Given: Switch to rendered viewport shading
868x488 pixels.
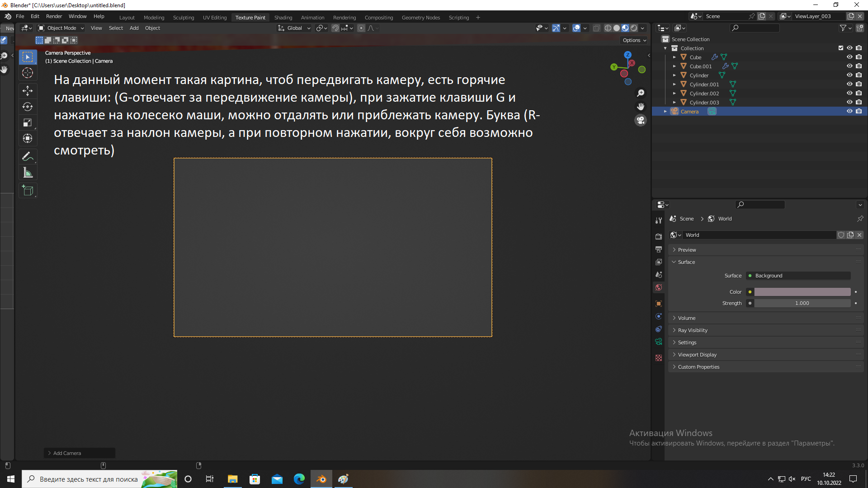Looking at the screenshot, I should pos(634,28).
